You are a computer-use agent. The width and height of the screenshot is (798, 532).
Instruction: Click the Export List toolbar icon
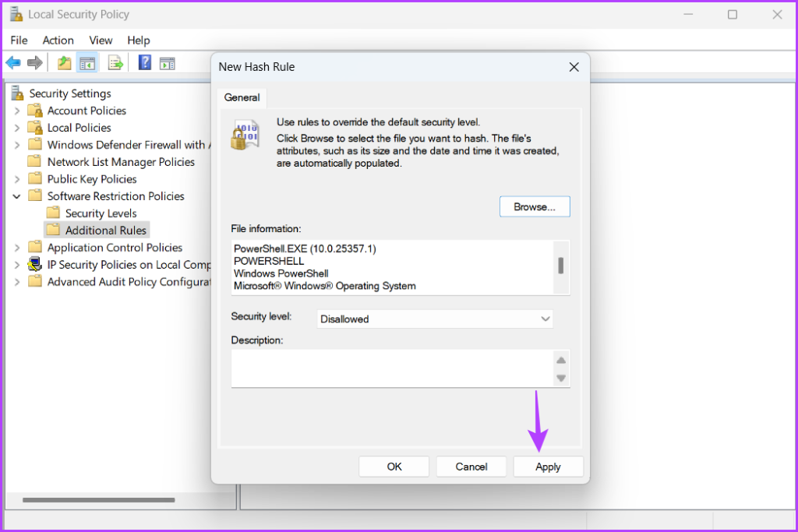115,63
